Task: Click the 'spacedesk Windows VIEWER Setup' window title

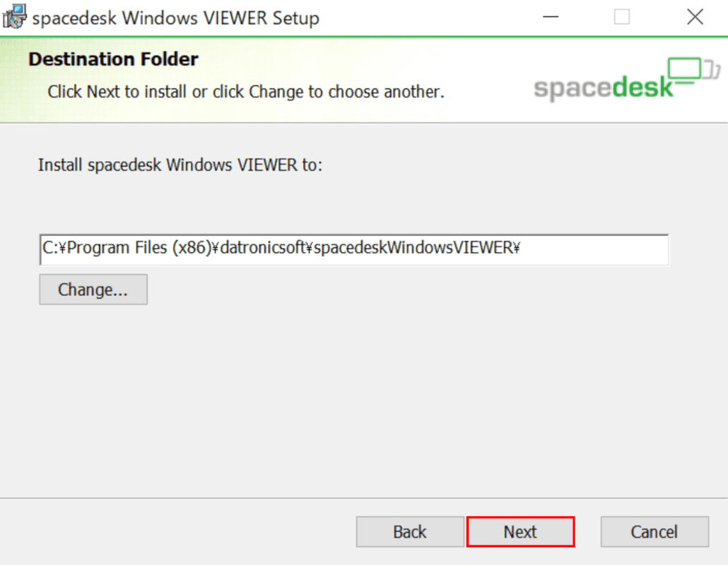Action: (176, 18)
